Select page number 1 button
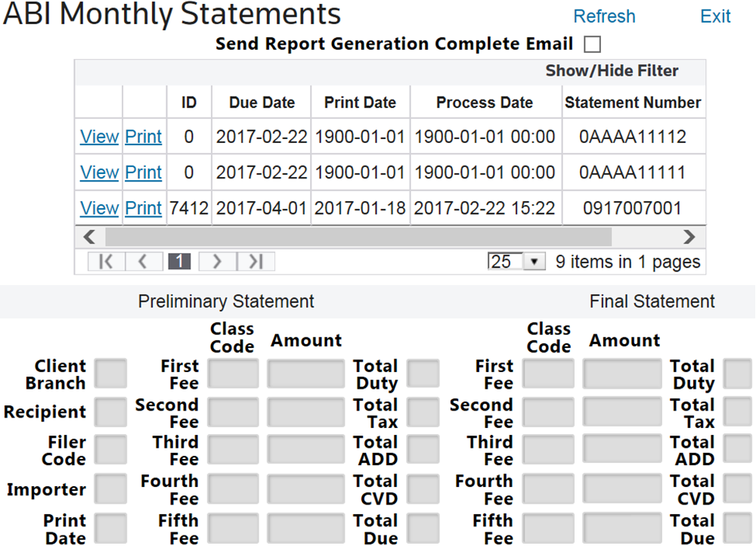 pos(179,262)
